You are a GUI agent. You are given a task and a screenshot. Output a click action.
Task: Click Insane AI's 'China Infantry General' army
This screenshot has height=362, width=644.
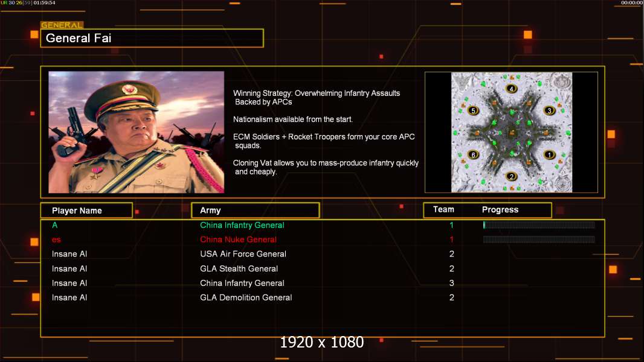coord(242,283)
